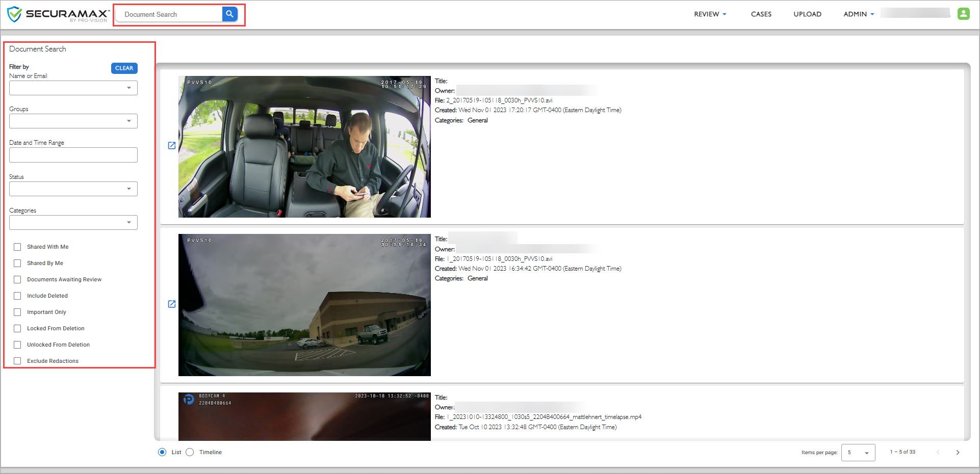Check Unlocked From Deletion option

(x=17, y=345)
